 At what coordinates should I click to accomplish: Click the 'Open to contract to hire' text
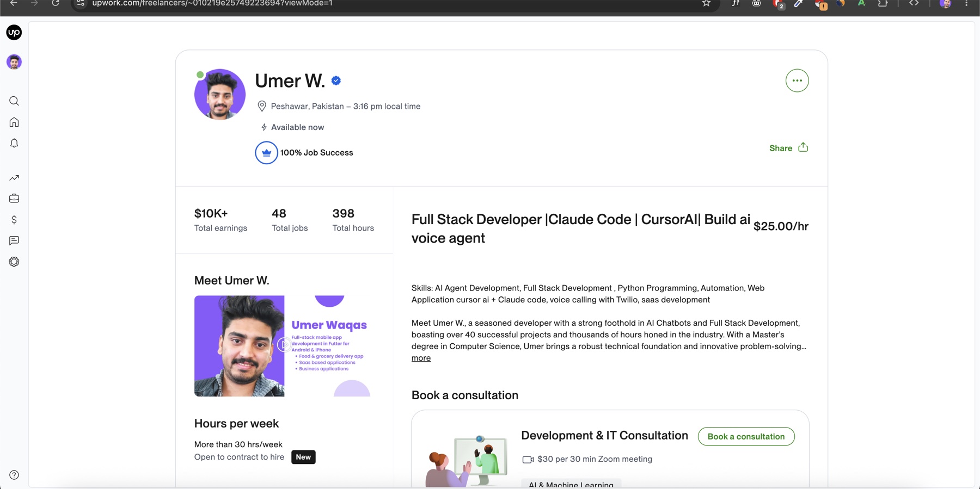(x=239, y=457)
